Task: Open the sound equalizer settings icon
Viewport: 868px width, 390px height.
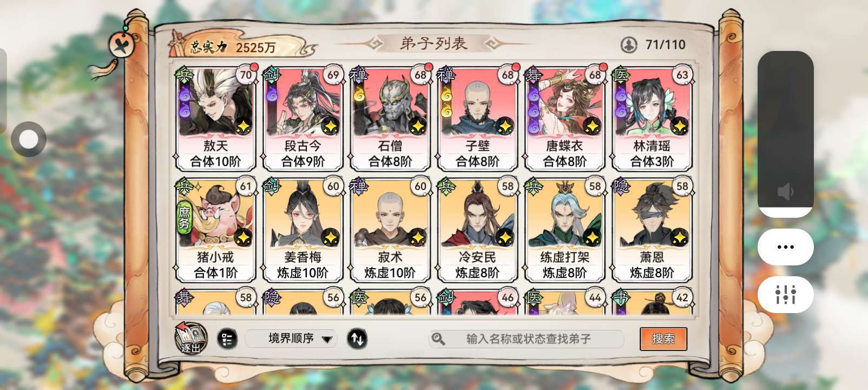Action: (785, 294)
